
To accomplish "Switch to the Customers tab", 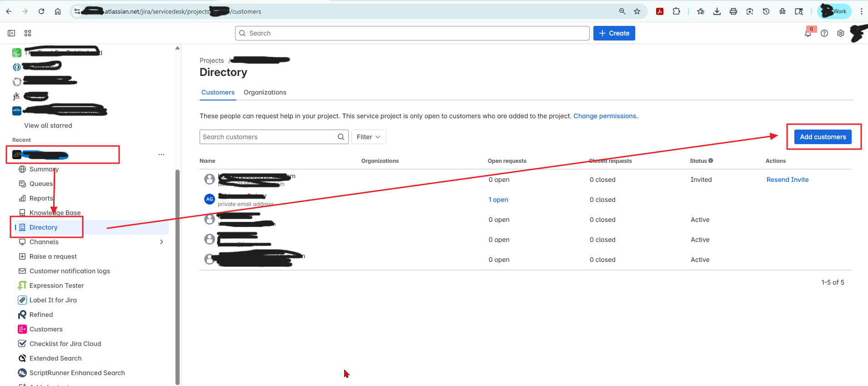I will [218, 92].
